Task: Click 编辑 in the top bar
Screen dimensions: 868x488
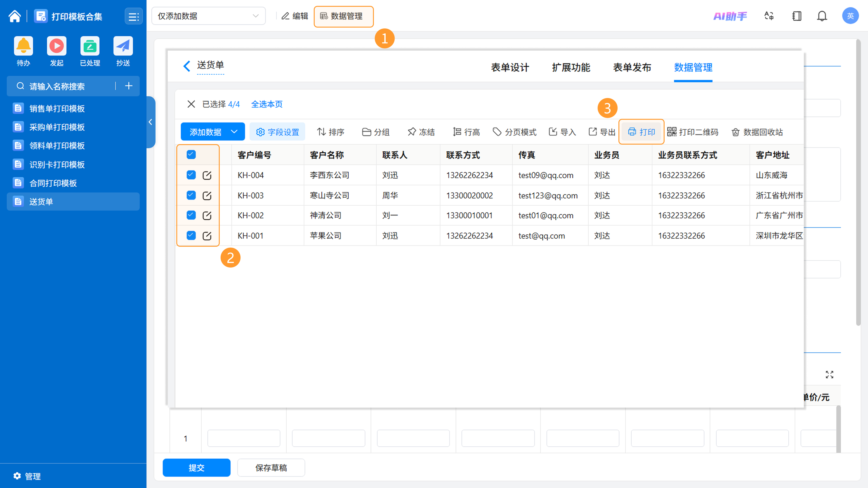Action: pos(295,16)
